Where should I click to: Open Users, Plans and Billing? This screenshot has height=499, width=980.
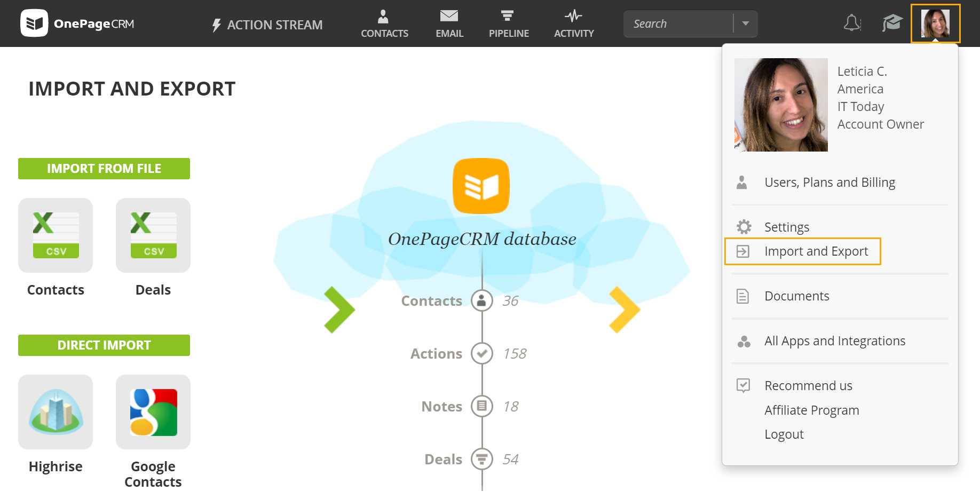pos(829,183)
